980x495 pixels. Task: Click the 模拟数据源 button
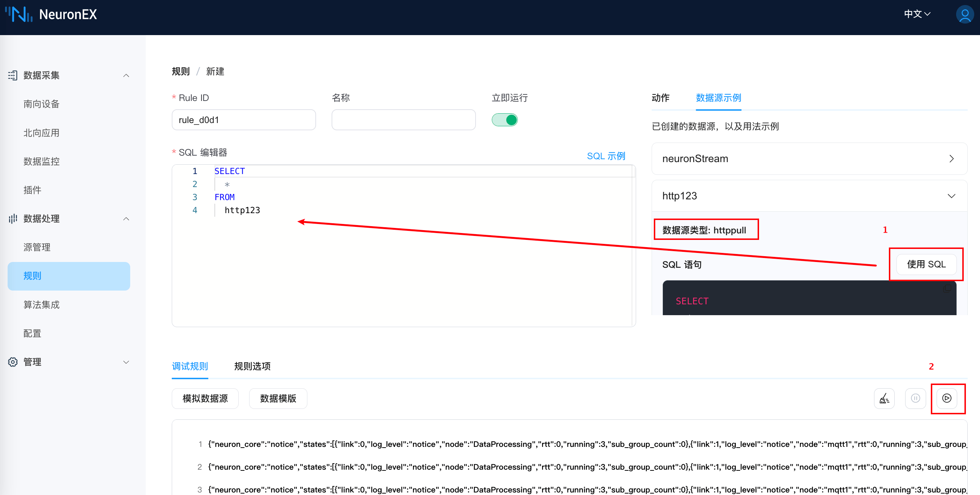point(205,399)
